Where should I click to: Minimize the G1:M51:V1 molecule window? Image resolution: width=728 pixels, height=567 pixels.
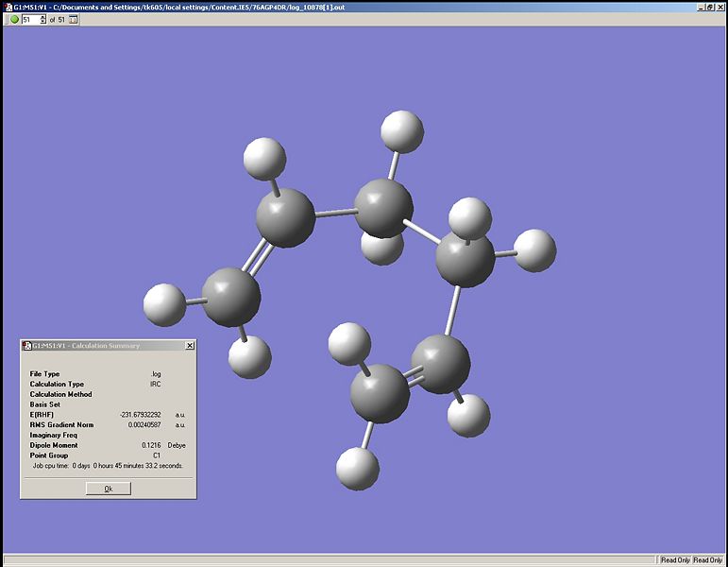point(701,7)
